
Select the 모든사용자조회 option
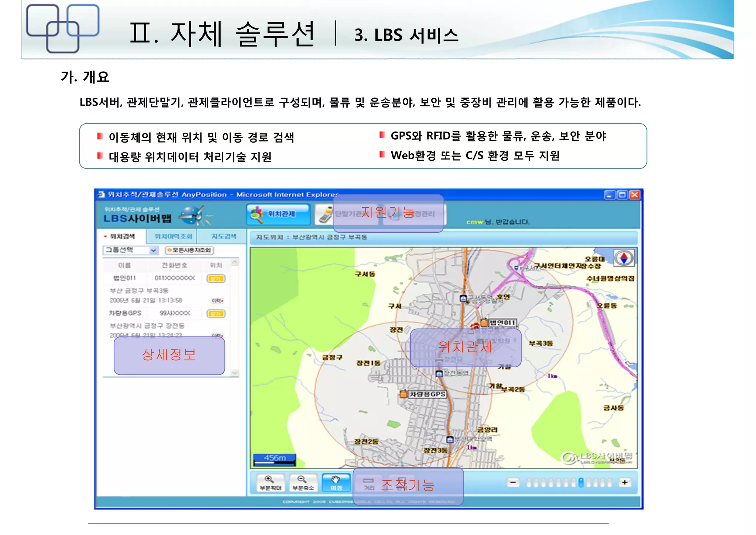point(189,250)
